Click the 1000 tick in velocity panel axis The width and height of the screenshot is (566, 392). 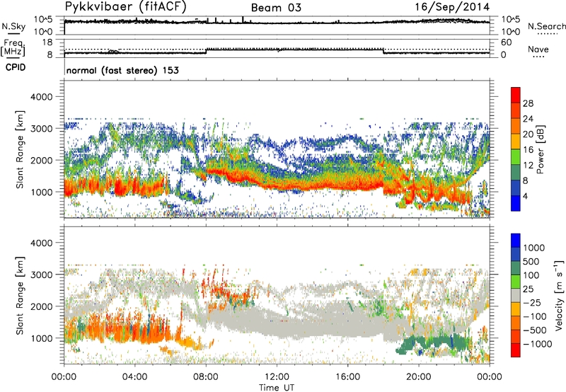tap(41, 338)
